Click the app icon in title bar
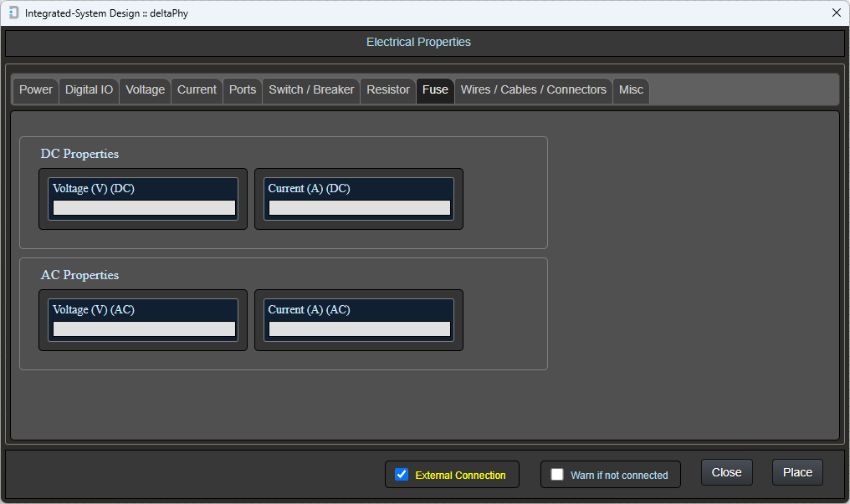This screenshot has width=850, height=504. (x=13, y=13)
